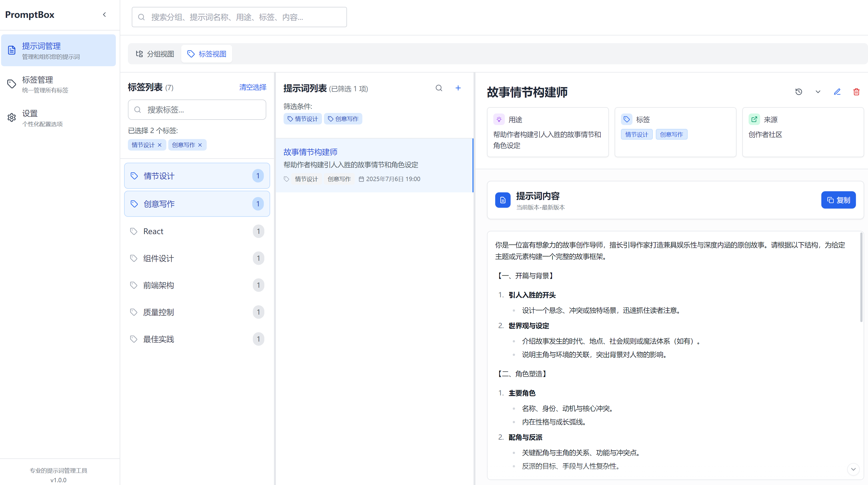Click the tag icon beside 最佳实践
This screenshot has height=485, width=868.
(x=134, y=339)
